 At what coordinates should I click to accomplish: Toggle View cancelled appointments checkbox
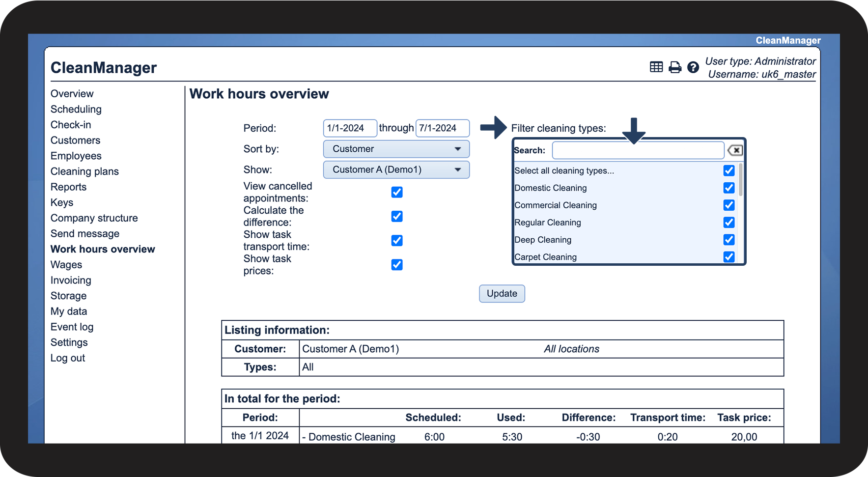397,192
